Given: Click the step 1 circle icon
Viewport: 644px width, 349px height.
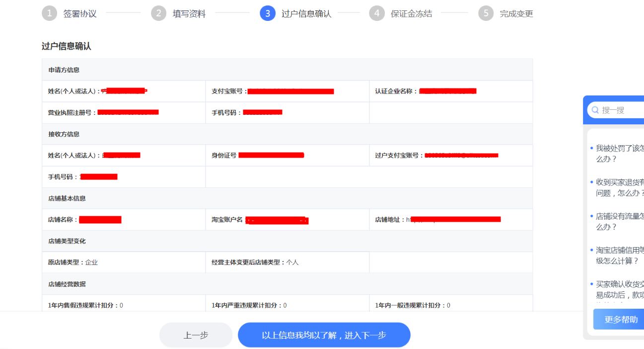Looking at the screenshot, I should (x=49, y=13).
